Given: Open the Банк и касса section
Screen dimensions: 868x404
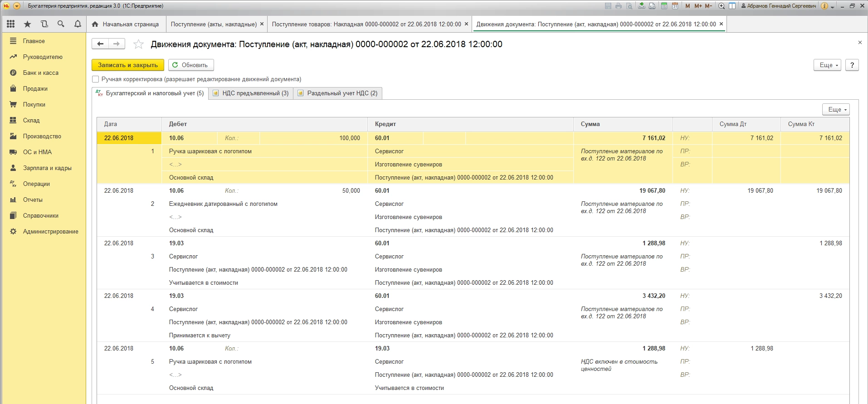Looking at the screenshot, I should (x=44, y=73).
